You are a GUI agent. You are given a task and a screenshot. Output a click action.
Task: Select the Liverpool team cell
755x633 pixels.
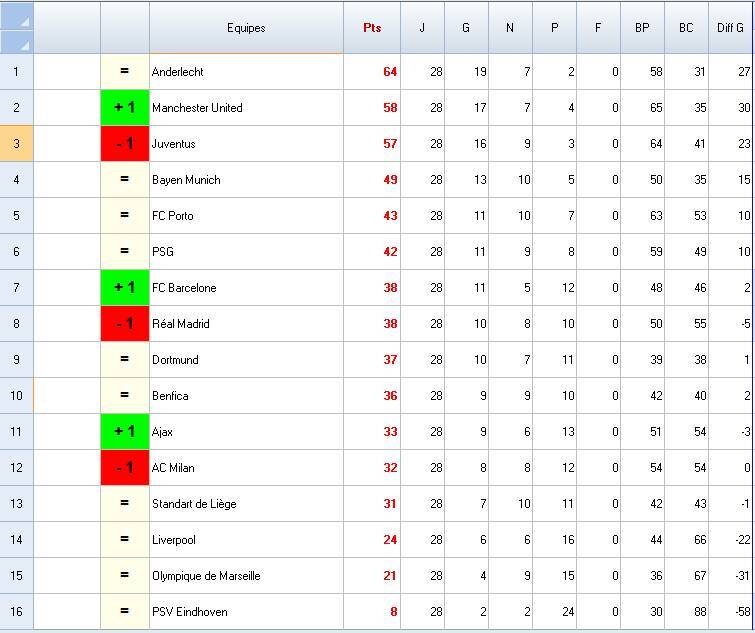246,540
